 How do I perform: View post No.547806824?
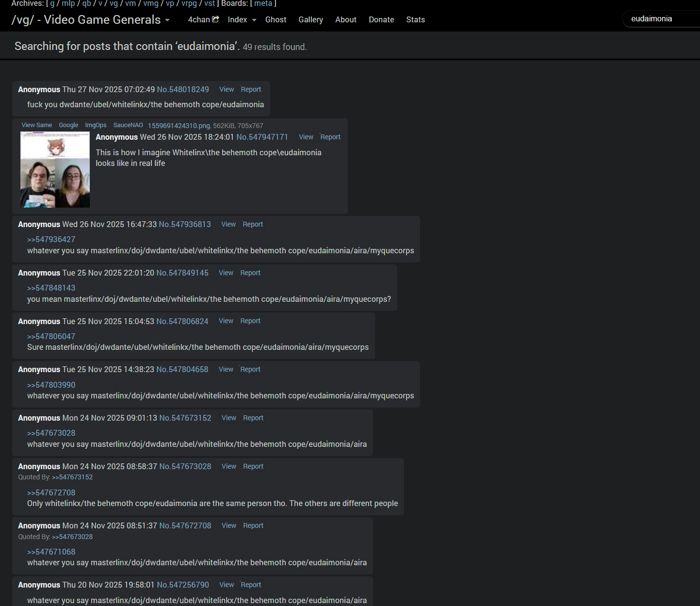click(226, 321)
